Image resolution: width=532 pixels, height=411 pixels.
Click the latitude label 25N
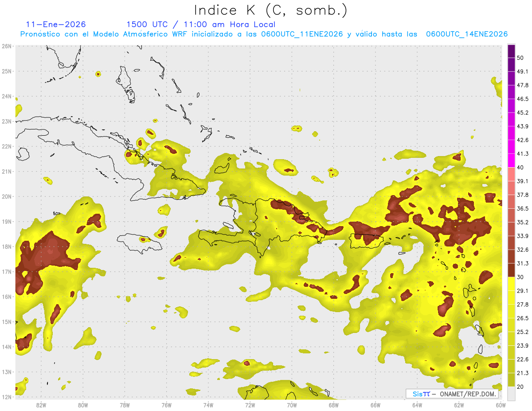6,71
